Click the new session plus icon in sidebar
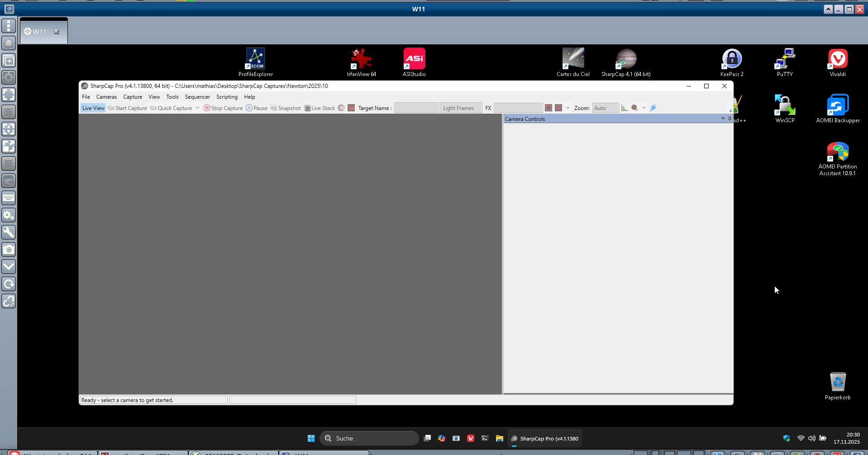 coord(9,60)
